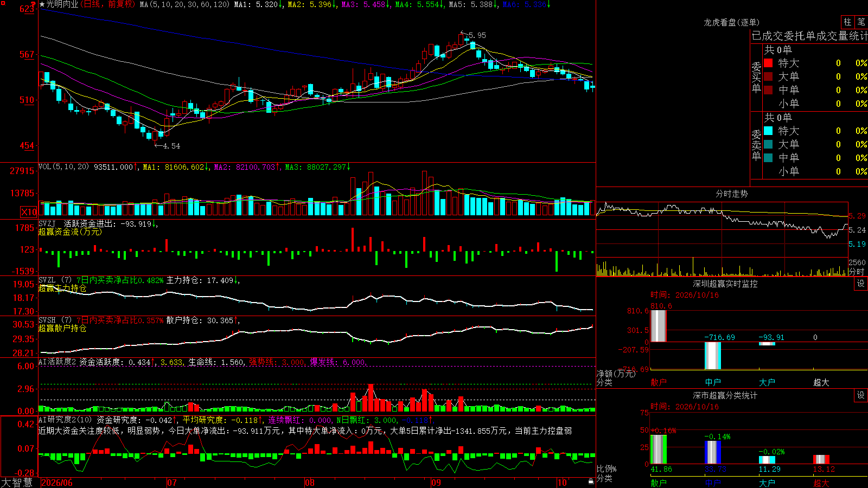The height and width of the screenshot is (488, 868).
Task: Click the star icon before 光明肉业
Action: (42, 4)
